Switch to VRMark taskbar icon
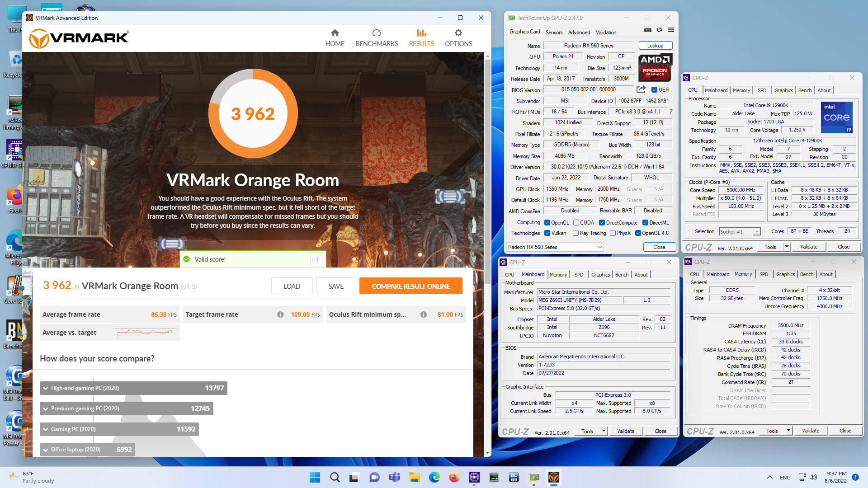868x488 pixels. point(554,477)
